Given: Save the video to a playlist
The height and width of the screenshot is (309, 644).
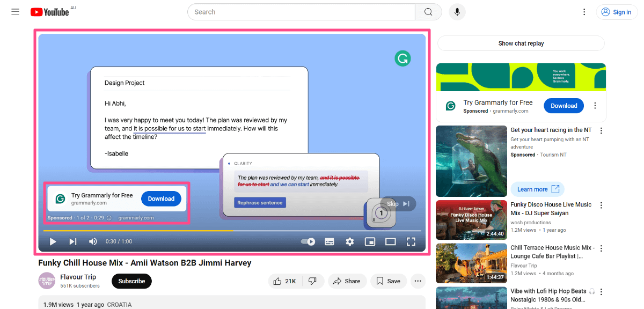Looking at the screenshot, I should click(389, 281).
